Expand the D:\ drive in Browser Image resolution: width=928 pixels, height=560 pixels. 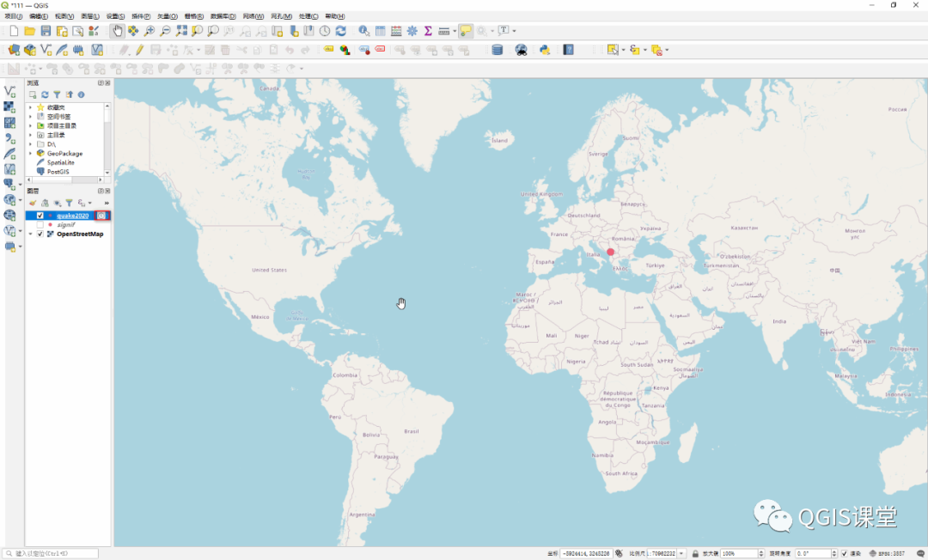30,144
